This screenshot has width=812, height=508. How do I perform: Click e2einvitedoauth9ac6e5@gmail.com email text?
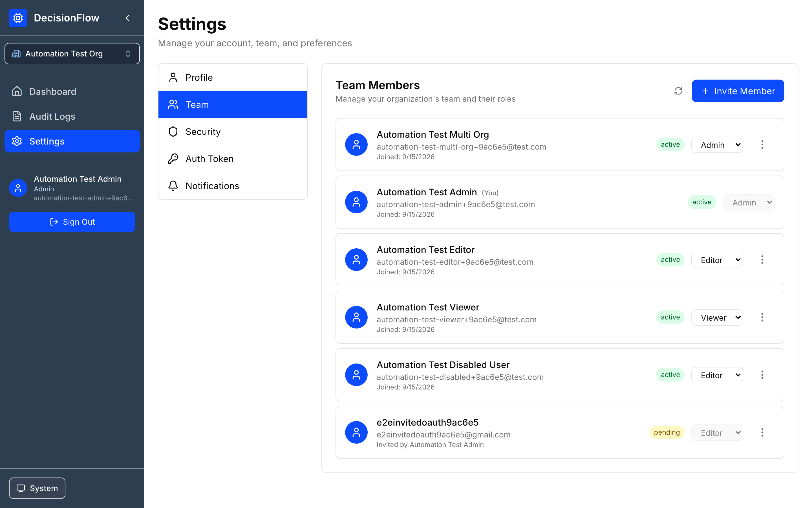443,435
